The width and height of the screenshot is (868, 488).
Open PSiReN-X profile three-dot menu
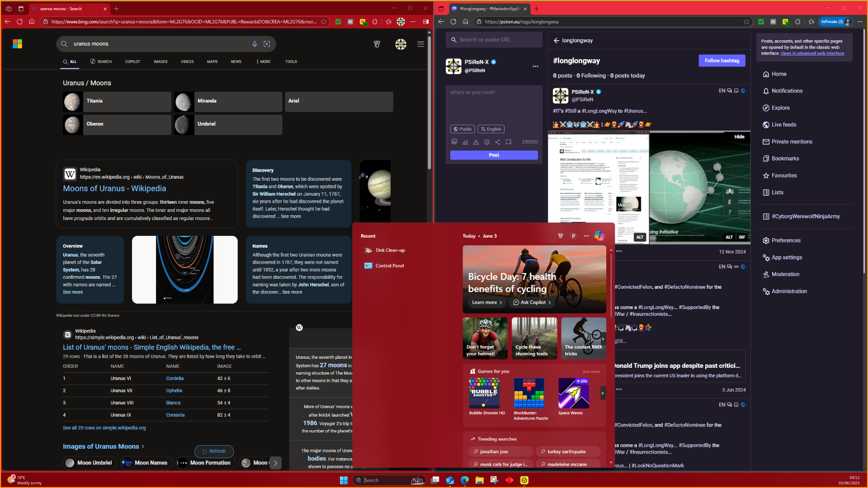[535, 66]
